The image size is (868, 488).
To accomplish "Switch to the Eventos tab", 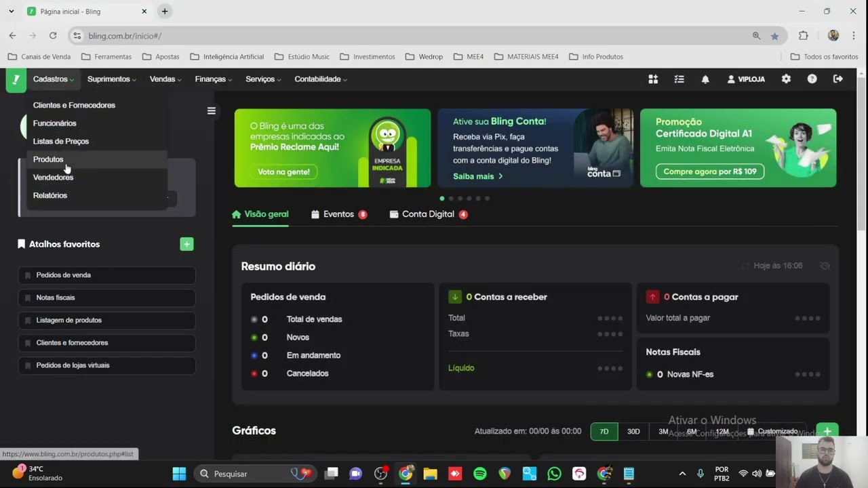I will 339,214.
